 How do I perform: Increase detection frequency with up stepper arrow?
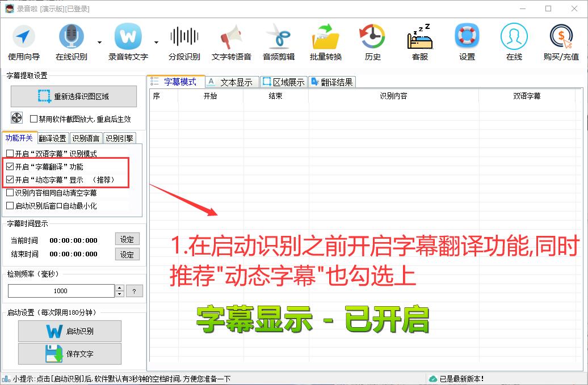[119, 287]
